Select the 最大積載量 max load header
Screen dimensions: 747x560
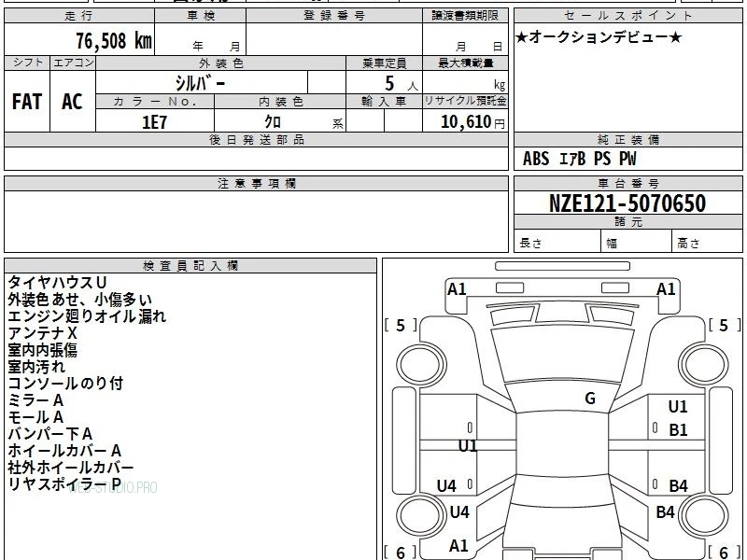click(x=465, y=63)
